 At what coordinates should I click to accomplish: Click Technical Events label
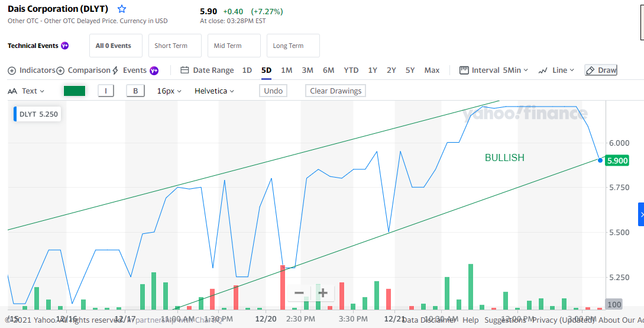[33, 46]
